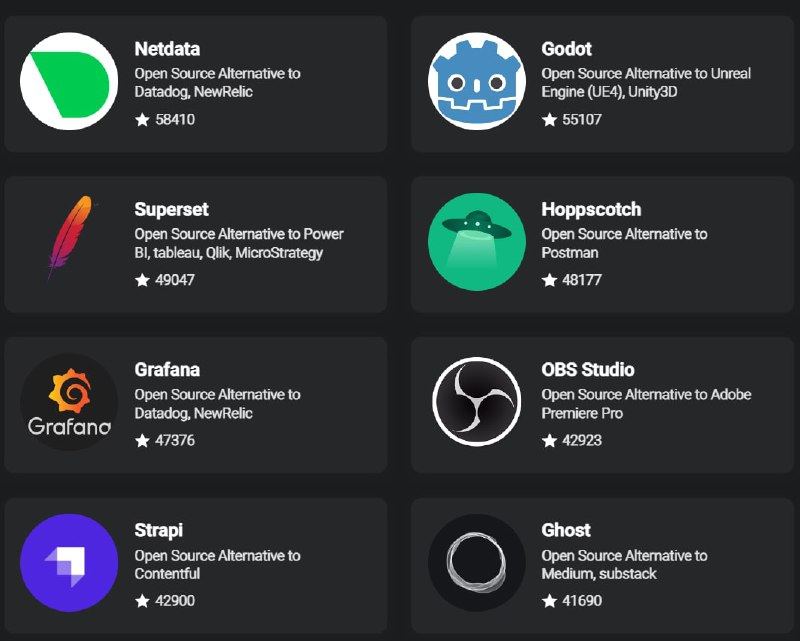Click the star icon beside 58410

click(142, 120)
